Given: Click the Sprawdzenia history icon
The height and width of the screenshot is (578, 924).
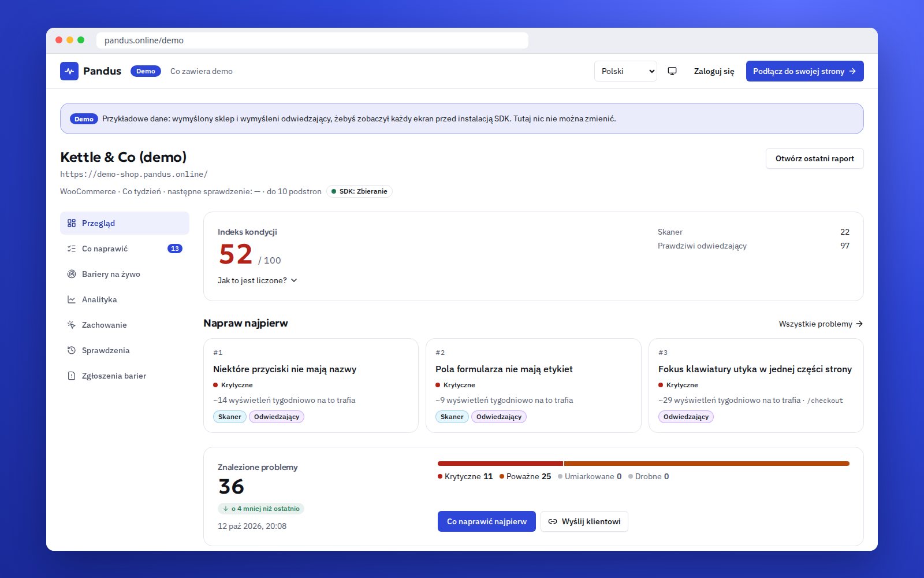Looking at the screenshot, I should pyautogui.click(x=72, y=350).
